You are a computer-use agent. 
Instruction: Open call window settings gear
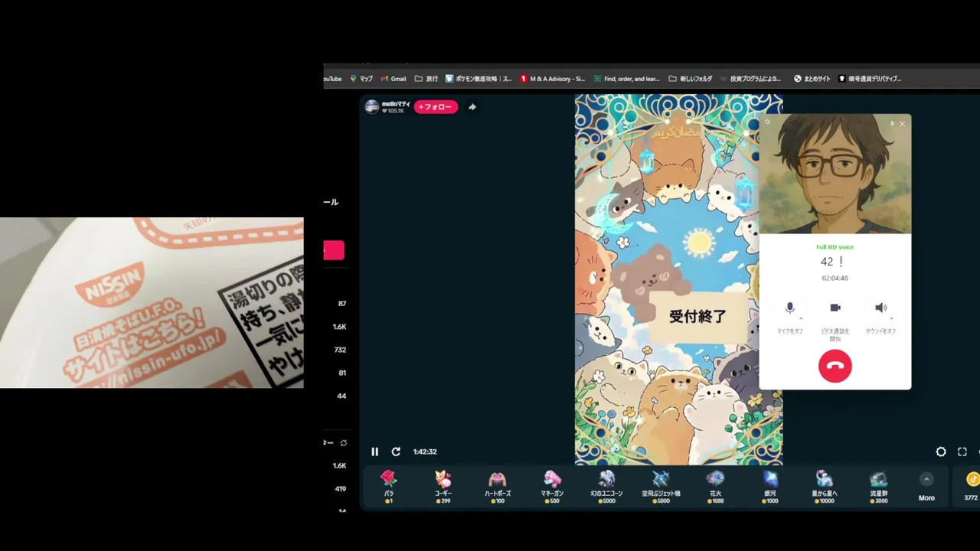coord(767,122)
